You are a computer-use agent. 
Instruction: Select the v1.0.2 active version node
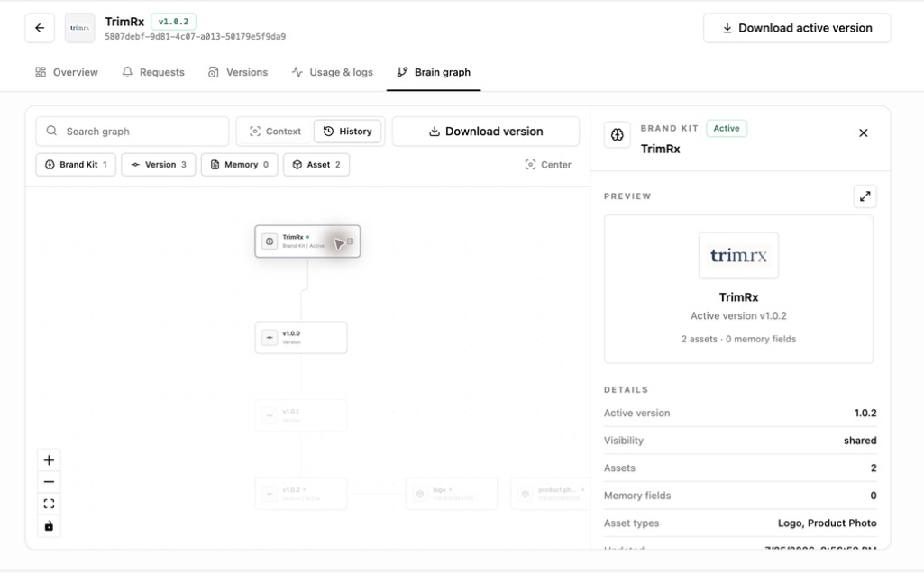301,494
